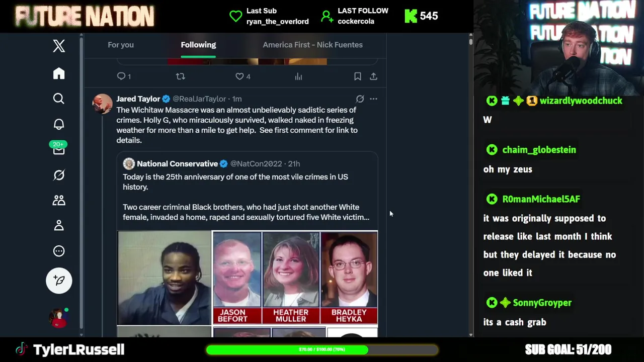
Task: Click the Last Follow person-plus icon
Action: coord(327,16)
